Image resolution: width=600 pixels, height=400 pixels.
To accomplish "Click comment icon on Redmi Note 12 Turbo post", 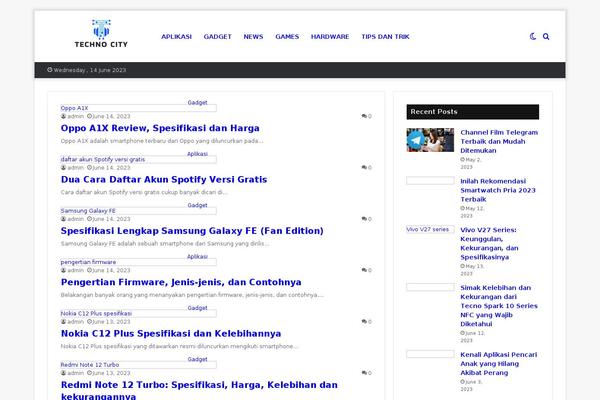I will 365,373.
